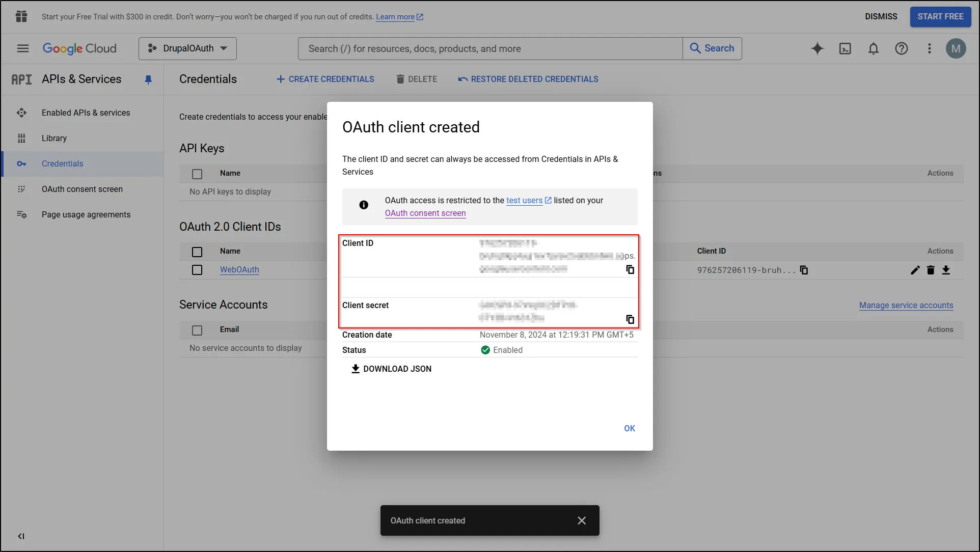Open the three-dot settings menu
Viewport: 980px width, 552px height.
[x=930, y=48]
